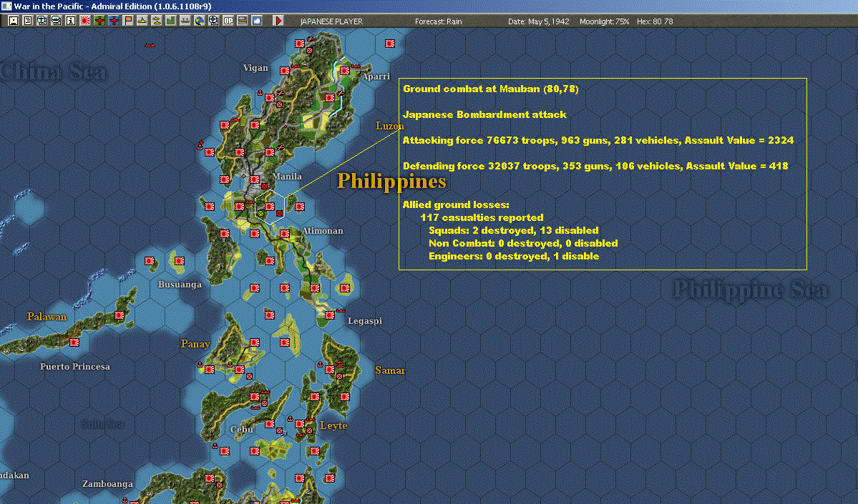Select the red plane on green icon
This screenshot has height=504, width=858.
(x=99, y=21)
